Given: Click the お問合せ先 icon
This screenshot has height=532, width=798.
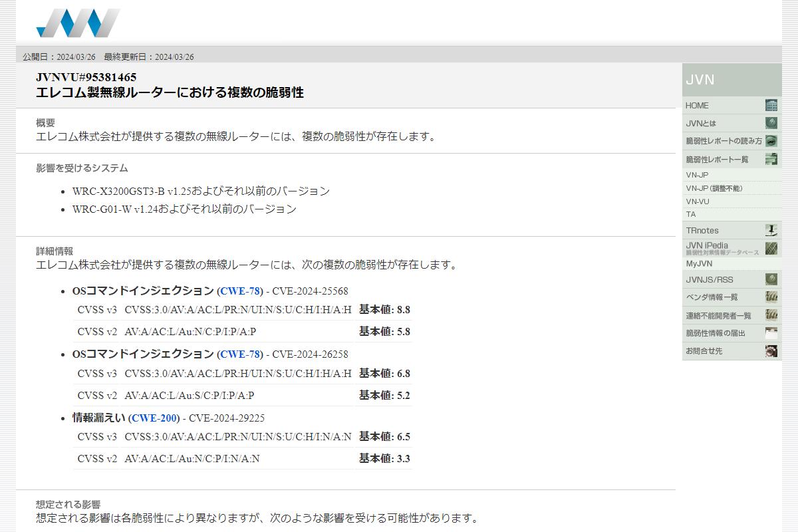Looking at the screenshot, I should pyautogui.click(x=771, y=351).
